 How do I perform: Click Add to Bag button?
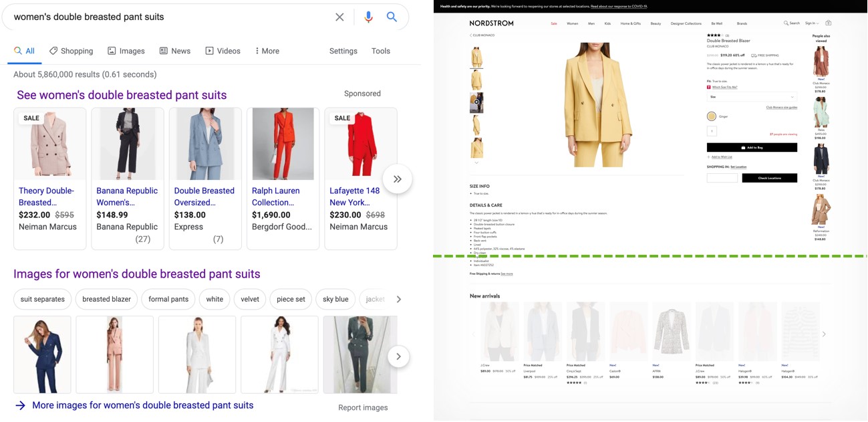(x=752, y=147)
